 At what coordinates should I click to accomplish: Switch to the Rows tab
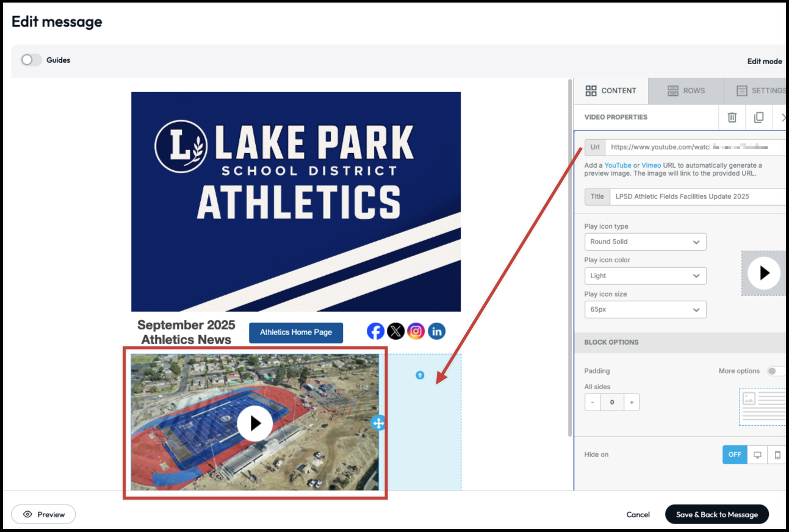click(686, 91)
